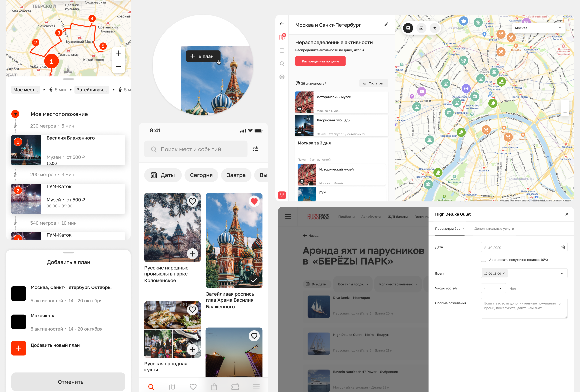
Task: Select the search icon in the sidebar
Action: [282, 63]
